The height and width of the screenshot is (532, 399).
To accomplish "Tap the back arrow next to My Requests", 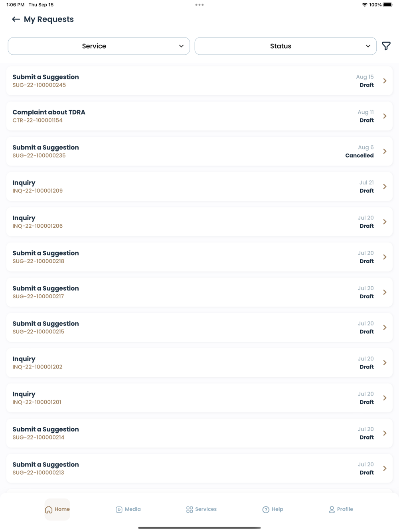I will (x=16, y=19).
